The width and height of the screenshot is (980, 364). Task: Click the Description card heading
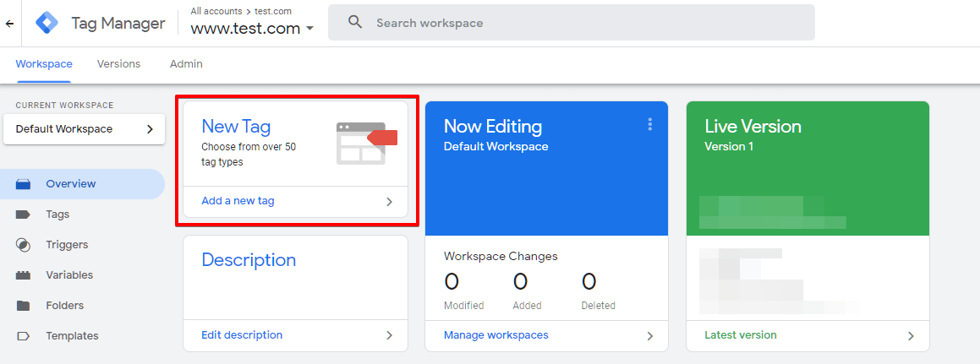pyautogui.click(x=249, y=260)
